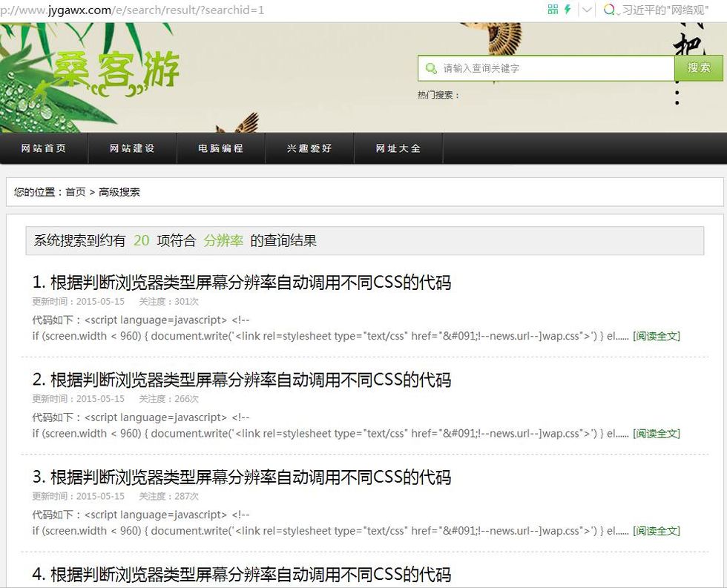Open result 2 title about CSS代码
727x588 pixels.
point(242,380)
